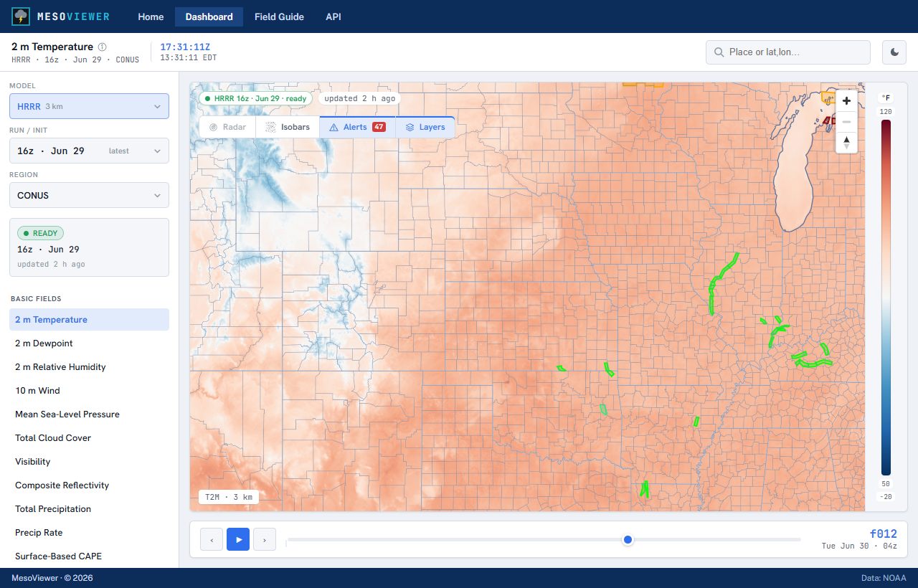Open the Dashboard tab

coord(209,16)
